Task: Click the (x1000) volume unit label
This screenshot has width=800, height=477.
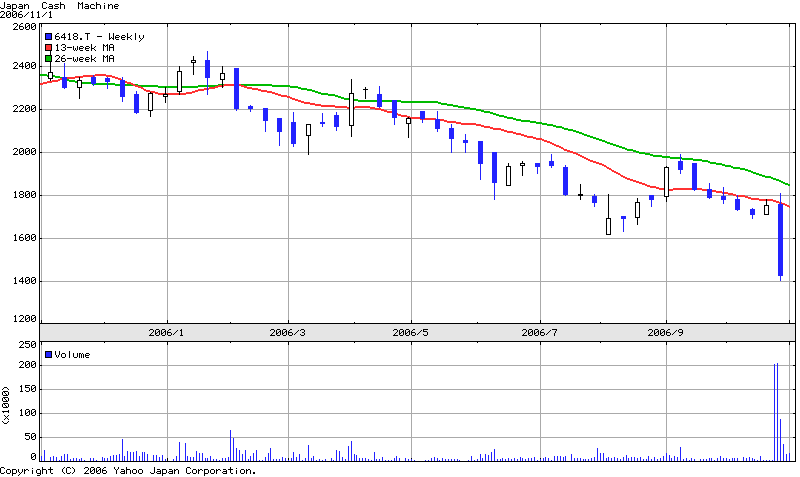Action: pos(6,405)
